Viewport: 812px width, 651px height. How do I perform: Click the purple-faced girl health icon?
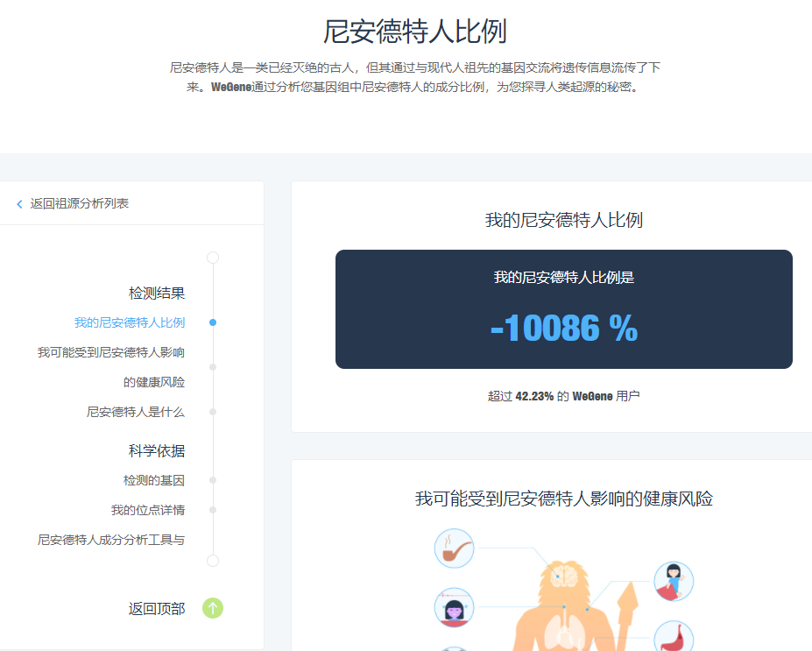[454, 607]
